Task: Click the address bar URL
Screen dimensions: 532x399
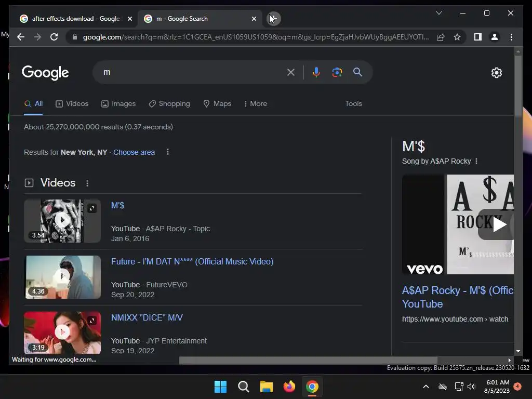Action: click(x=256, y=37)
